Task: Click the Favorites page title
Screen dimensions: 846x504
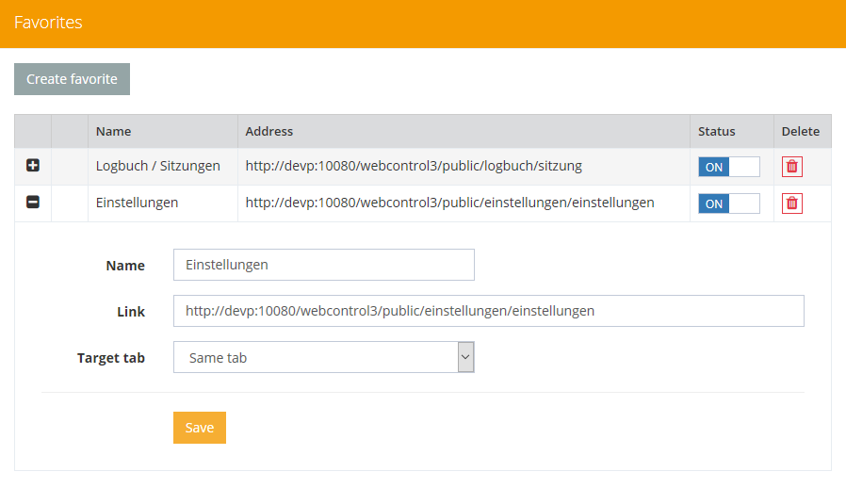Action: click(48, 23)
